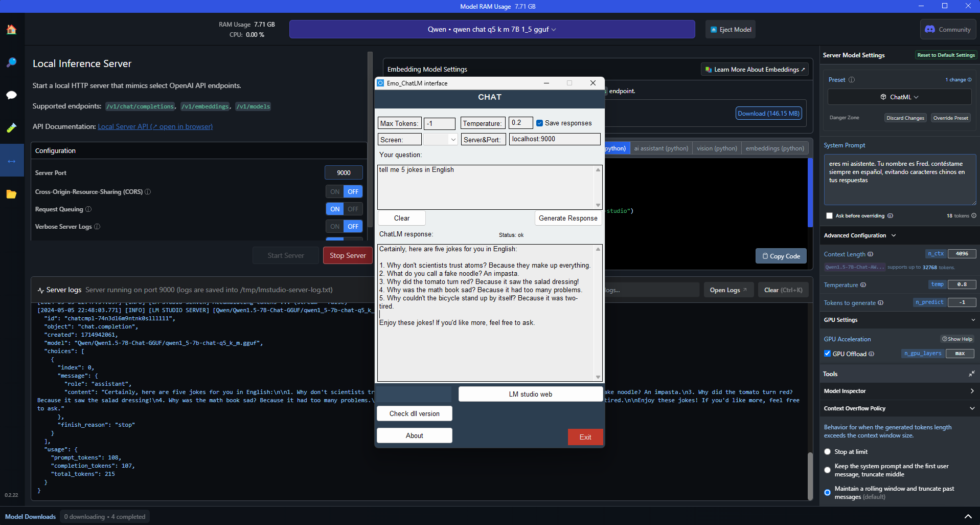Toggle Cross-Origin-Resource-Sharing switch
Image resolution: width=980 pixels, height=525 pixels.
[x=345, y=192]
